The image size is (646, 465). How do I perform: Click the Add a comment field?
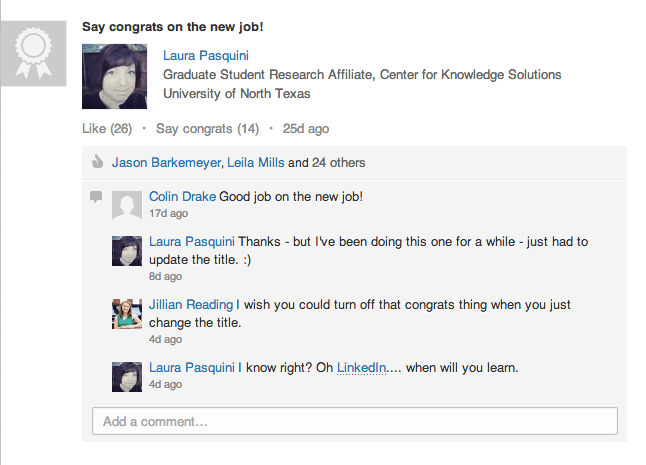[x=354, y=421]
